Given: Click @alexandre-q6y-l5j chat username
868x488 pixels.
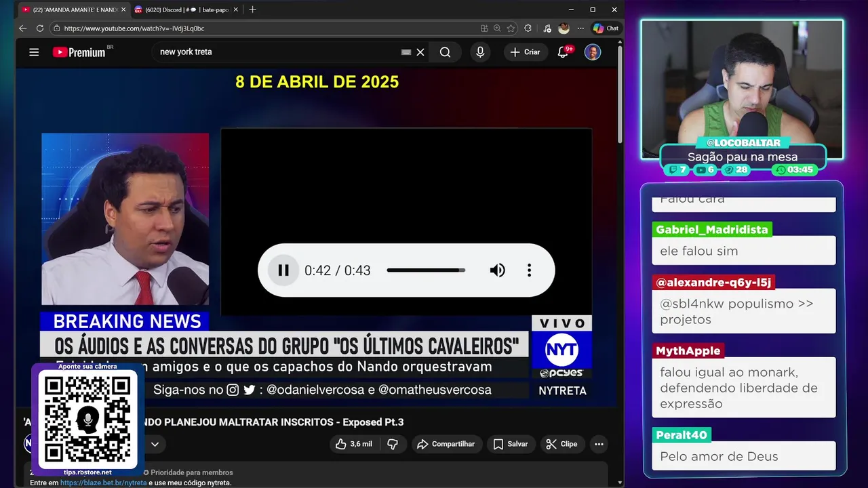Looking at the screenshot, I should 713,283.
